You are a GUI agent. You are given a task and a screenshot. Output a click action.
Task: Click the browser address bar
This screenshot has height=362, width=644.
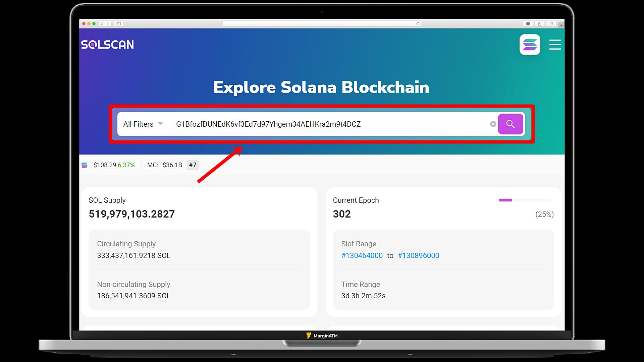[x=322, y=24]
